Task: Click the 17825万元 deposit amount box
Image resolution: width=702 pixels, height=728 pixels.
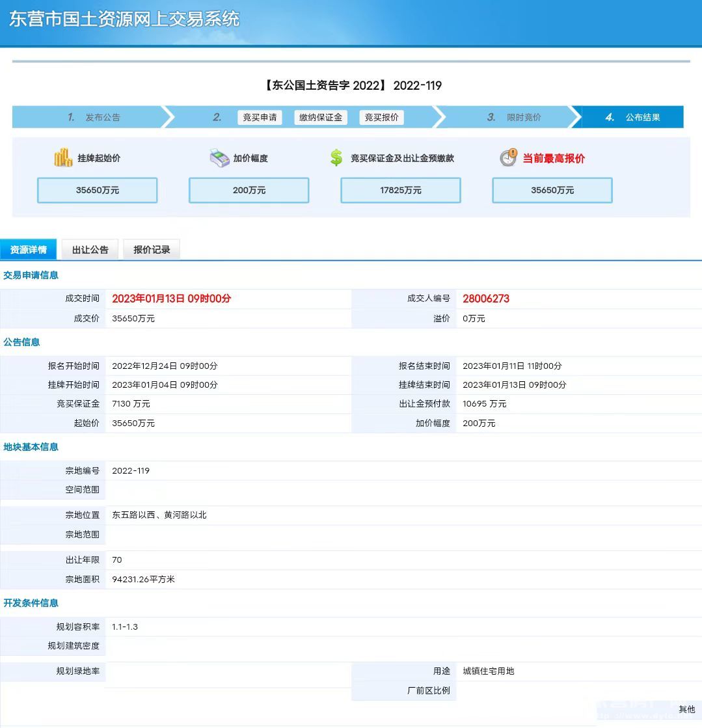Action: [401, 191]
